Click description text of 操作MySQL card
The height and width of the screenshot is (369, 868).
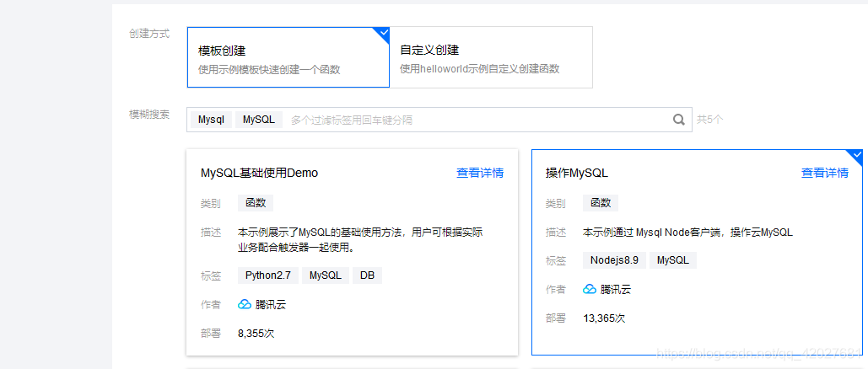688,233
